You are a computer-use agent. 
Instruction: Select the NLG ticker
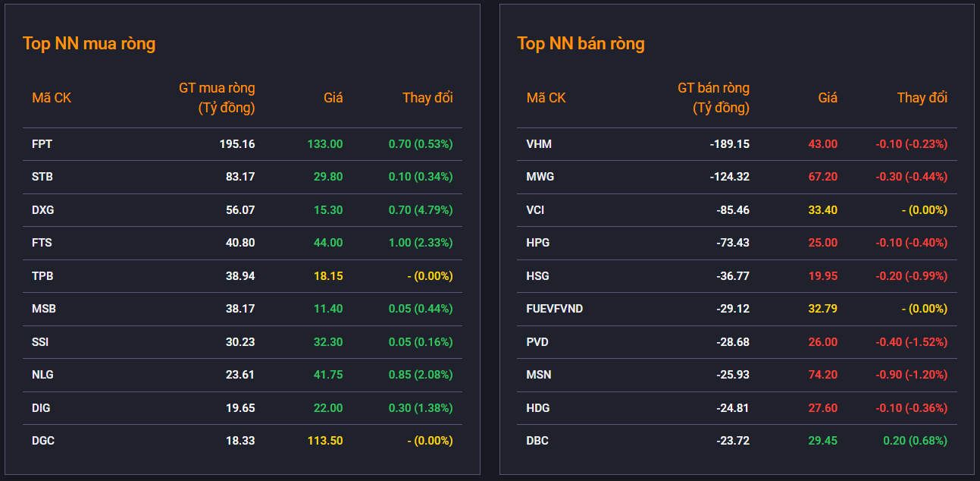pyautogui.click(x=42, y=375)
